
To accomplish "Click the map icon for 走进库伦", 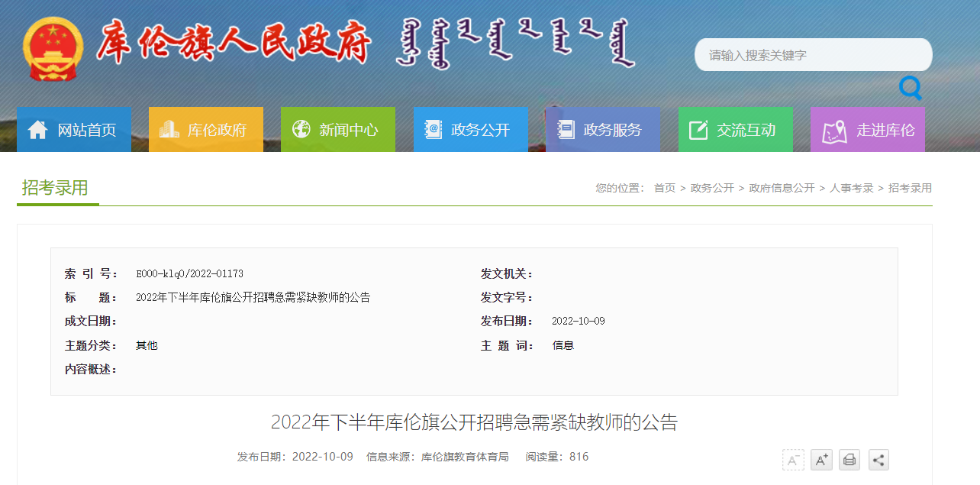I will 833,131.
